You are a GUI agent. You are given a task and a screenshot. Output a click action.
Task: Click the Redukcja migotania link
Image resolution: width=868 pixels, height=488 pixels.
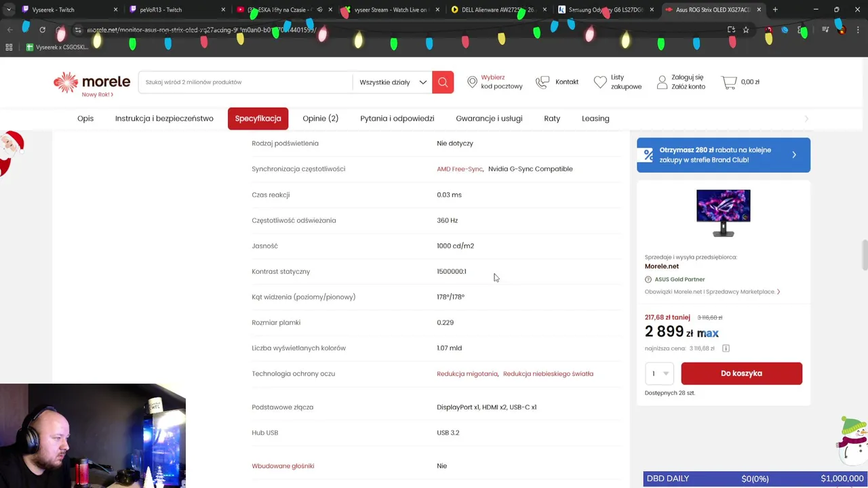click(467, 373)
